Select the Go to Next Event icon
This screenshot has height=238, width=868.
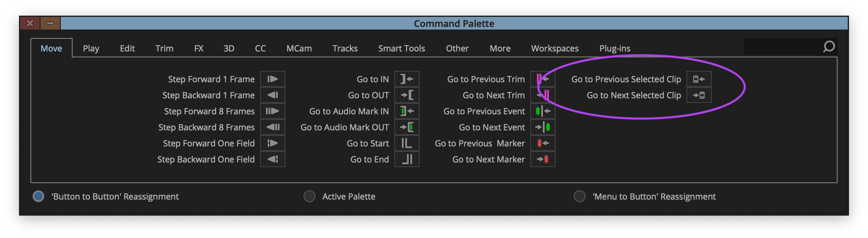543,127
